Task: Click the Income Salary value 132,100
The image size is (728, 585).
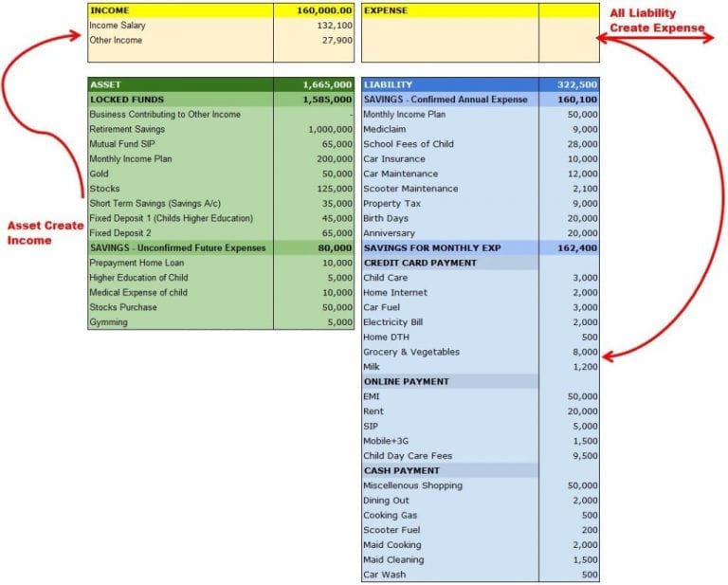Action: 334,26
